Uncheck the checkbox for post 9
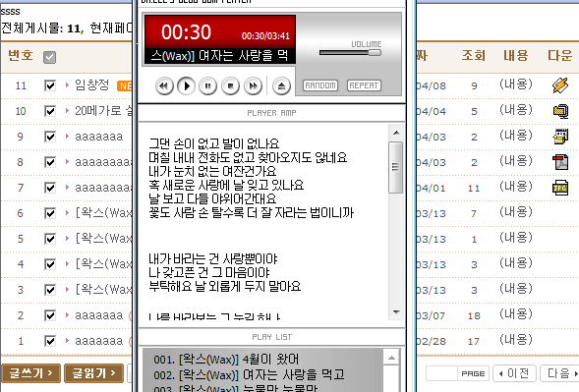579x392 pixels. coord(49,137)
